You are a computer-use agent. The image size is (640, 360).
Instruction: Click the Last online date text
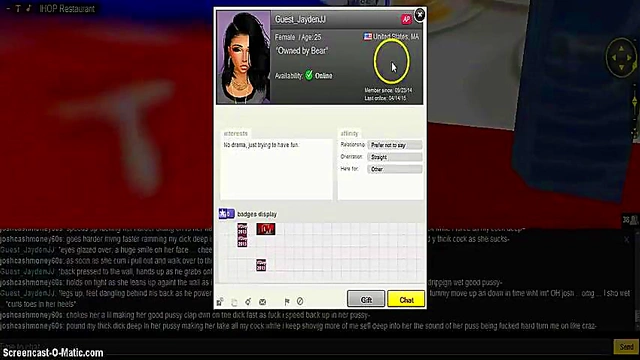click(x=385, y=98)
